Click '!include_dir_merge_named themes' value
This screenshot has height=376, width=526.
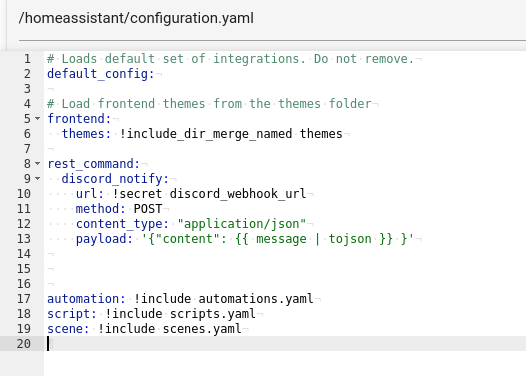(231, 134)
